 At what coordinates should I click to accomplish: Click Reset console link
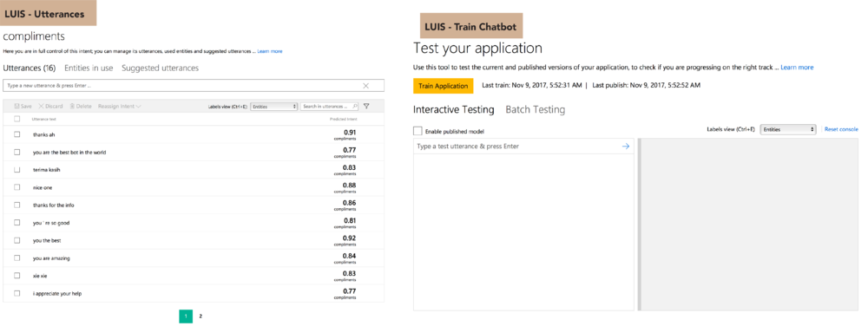tap(841, 129)
